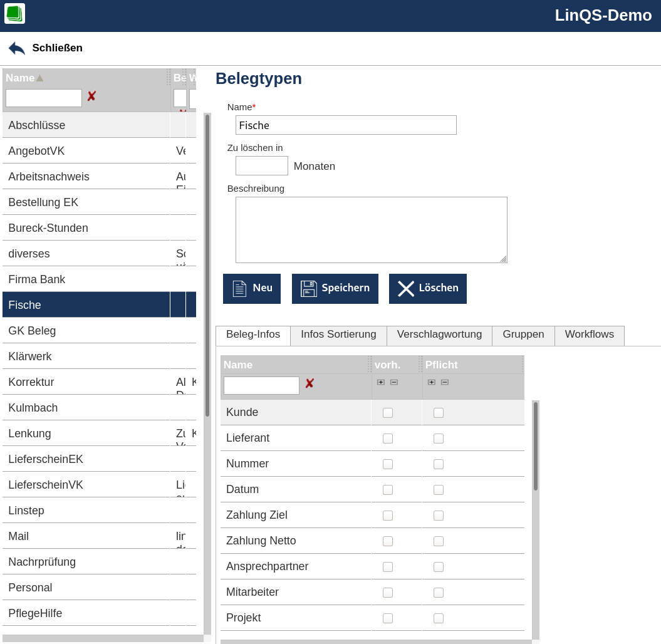Create new entry with Neu button
This screenshot has height=644, width=661.
(252, 289)
